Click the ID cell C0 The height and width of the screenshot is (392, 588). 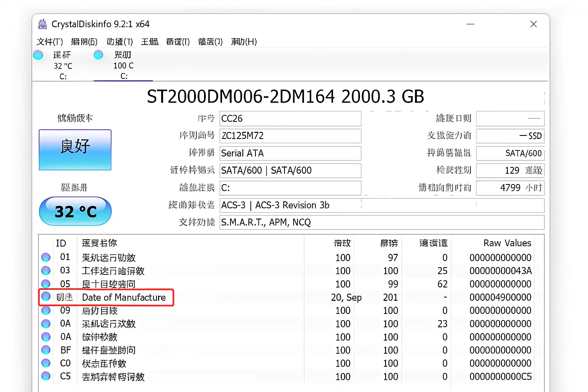[65, 363]
